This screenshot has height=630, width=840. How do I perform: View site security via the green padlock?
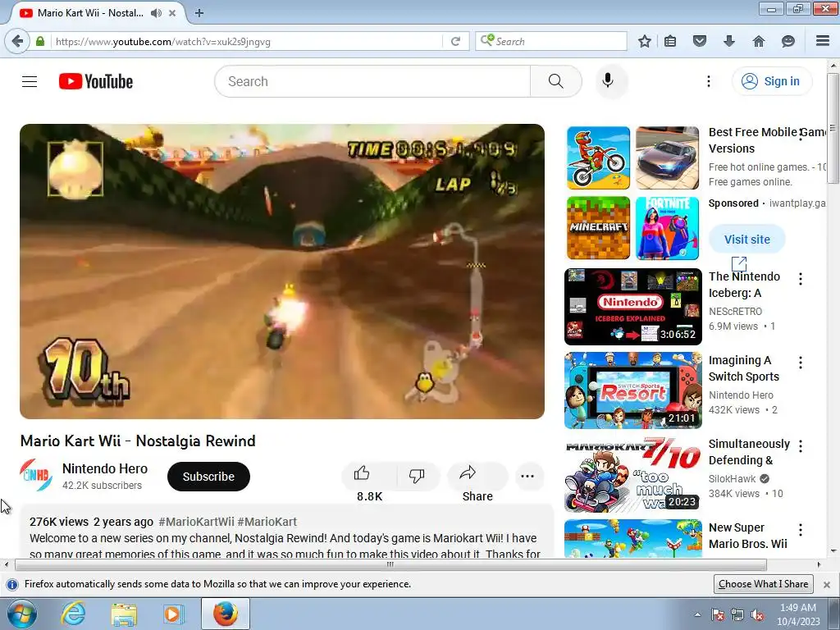tap(40, 41)
